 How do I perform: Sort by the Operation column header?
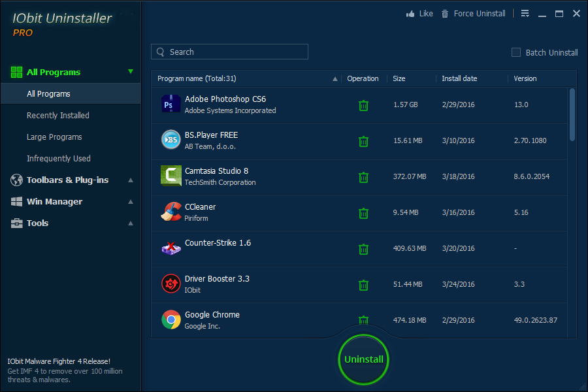[363, 78]
